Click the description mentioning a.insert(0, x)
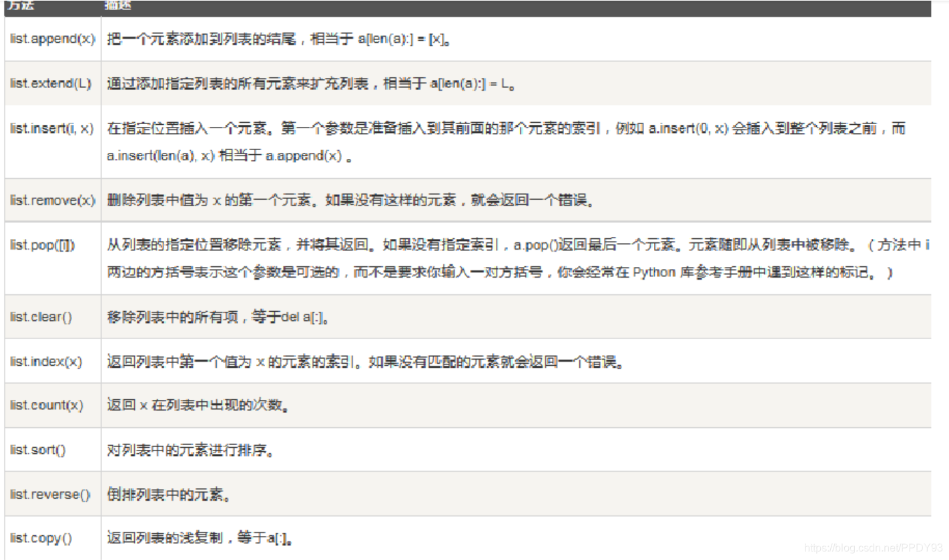 coord(507,142)
